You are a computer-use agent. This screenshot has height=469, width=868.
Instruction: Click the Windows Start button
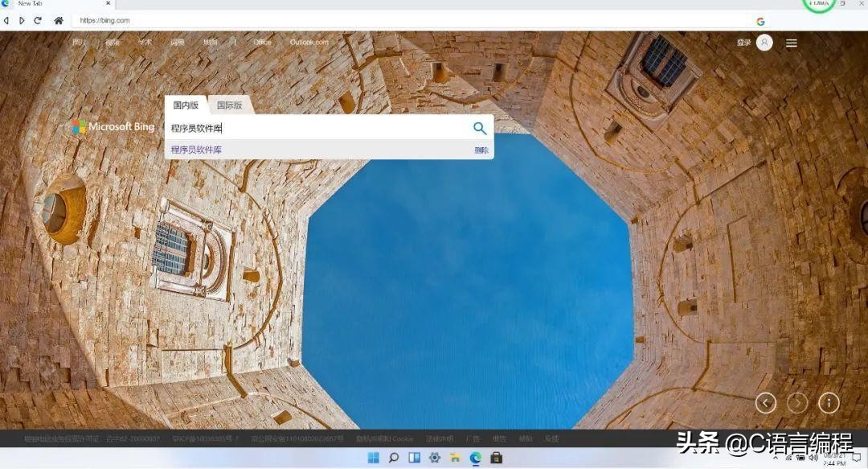coord(373,457)
